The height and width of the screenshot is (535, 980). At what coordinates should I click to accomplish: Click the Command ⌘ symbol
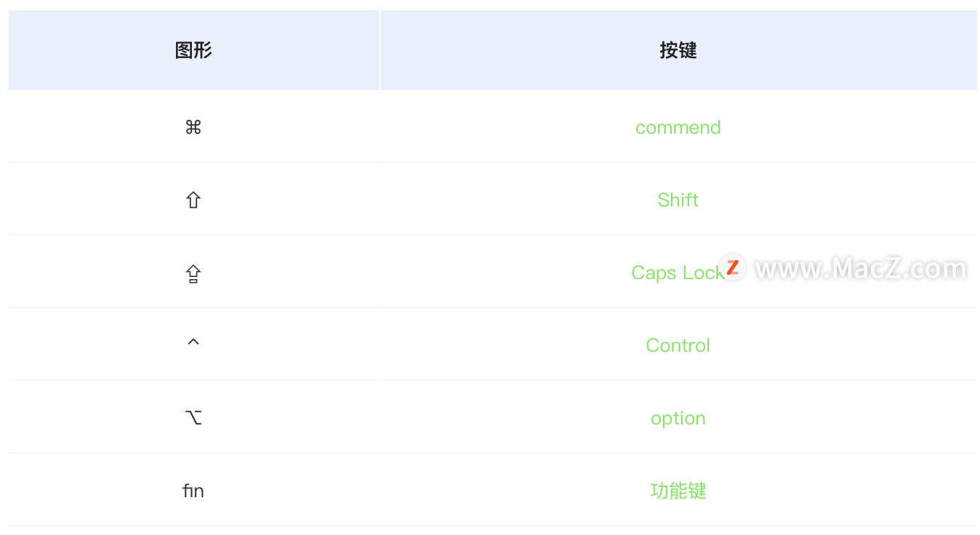(193, 128)
